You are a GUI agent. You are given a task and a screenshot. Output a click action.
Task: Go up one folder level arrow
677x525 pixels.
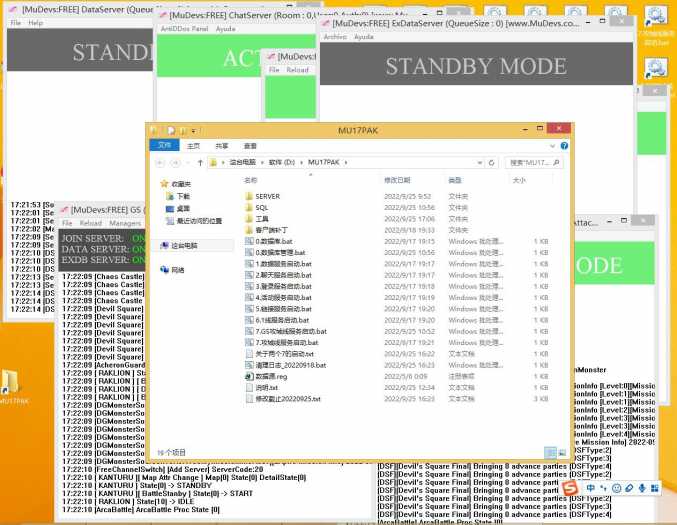(x=200, y=163)
